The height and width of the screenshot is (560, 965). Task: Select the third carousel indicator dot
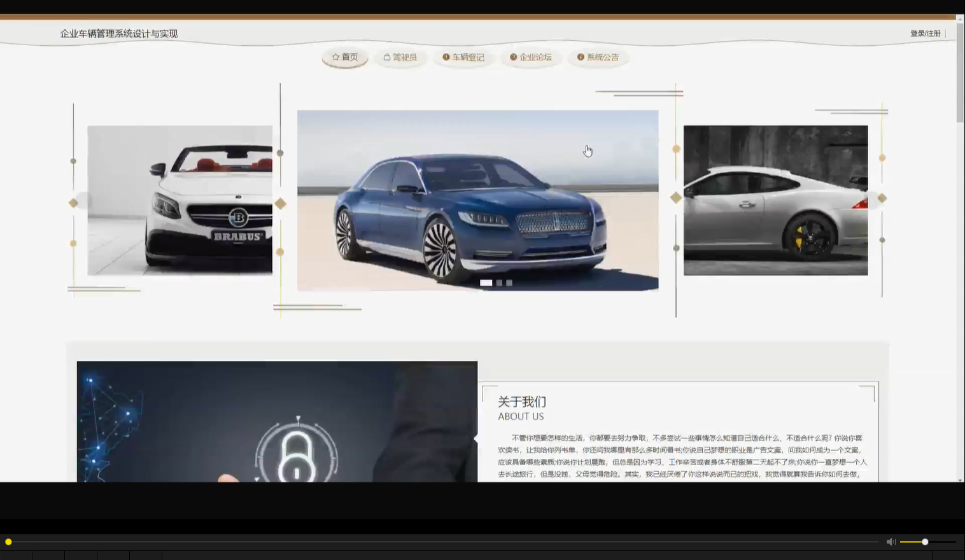509,283
